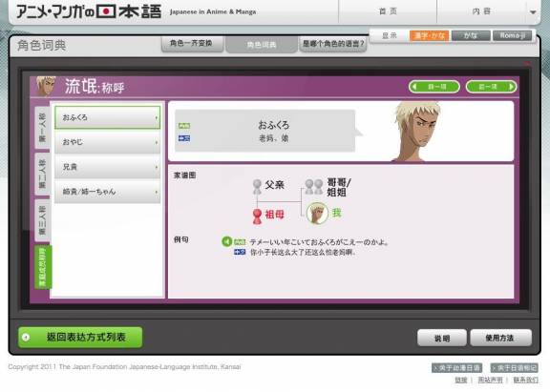550x392 pixels.
Task: Close the dictionary panel with red X
Action: click(x=526, y=63)
